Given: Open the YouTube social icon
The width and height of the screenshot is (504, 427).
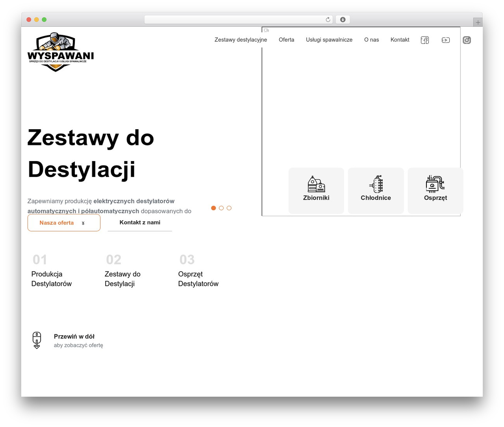Looking at the screenshot, I should [x=446, y=40].
